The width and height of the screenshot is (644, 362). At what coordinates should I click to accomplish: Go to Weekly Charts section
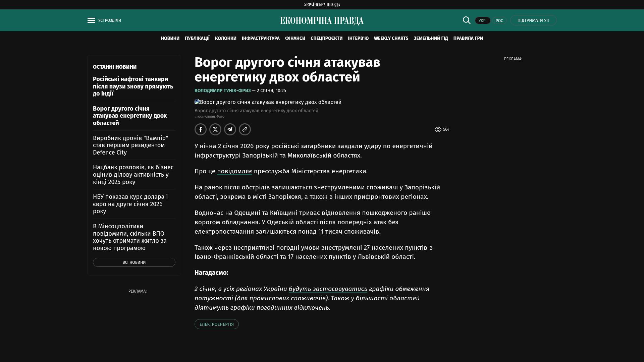point(391,39)
